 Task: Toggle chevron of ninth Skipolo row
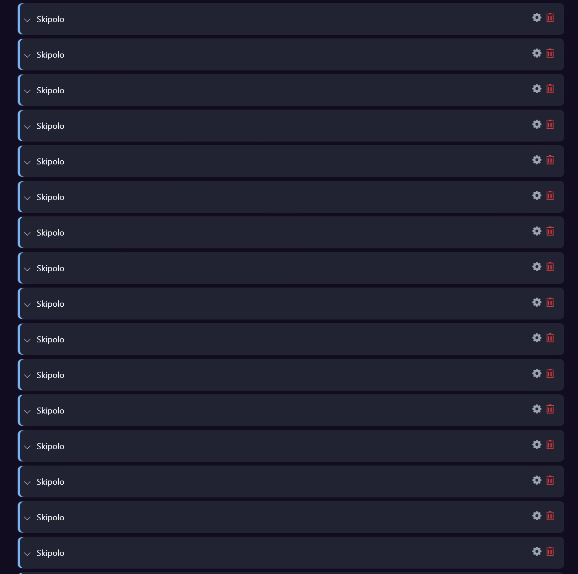tap(27, 305)
